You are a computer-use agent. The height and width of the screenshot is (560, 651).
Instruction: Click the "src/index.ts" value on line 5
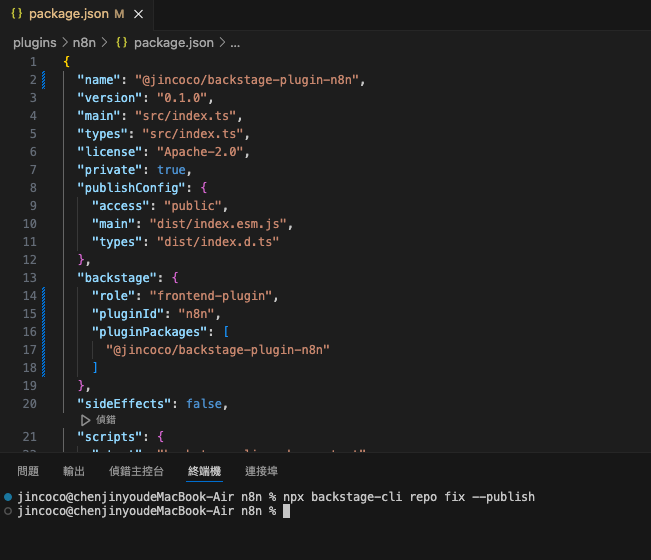(x=193, y=134)
